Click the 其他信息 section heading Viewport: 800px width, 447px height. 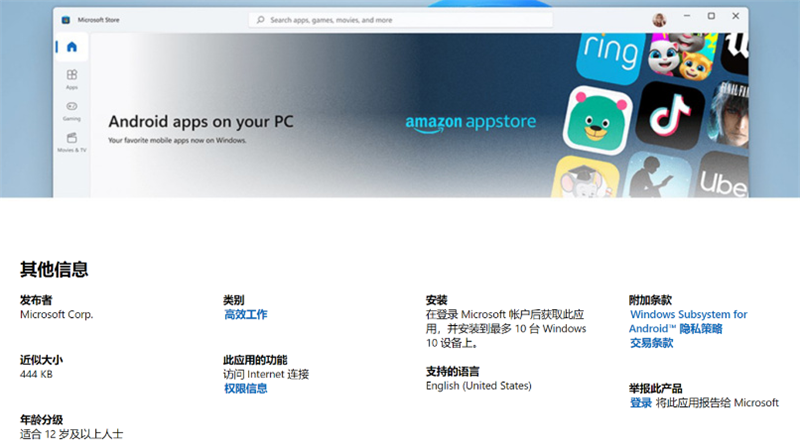point(54,269)
